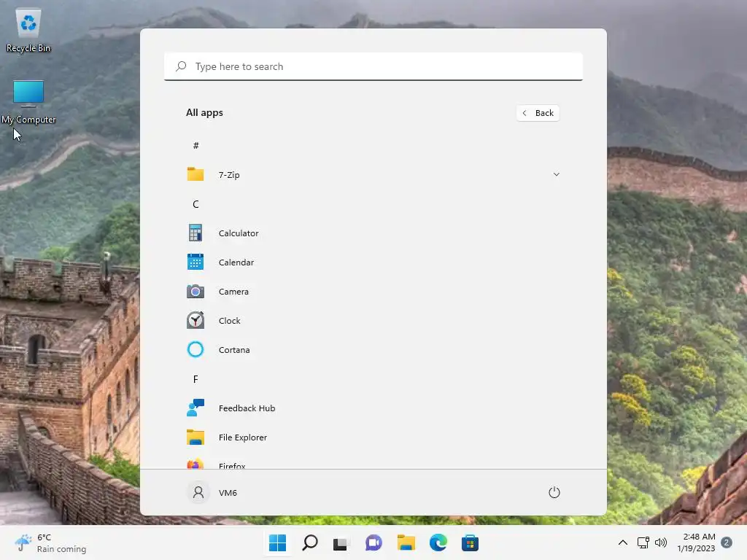Screen dimensions: 747x560
Task: Open the Chat (Teams) taskbar icon
Action: [x=373, y=542]
